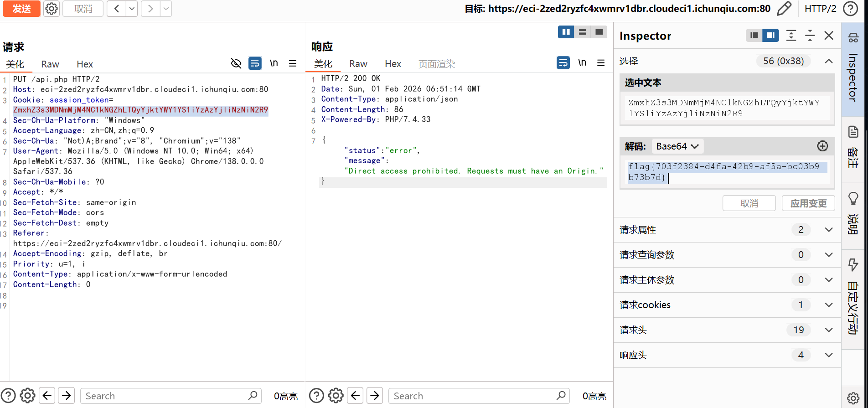Toggle show newline characters in response
The height and width of the screenshot is (408, 868).
582,63
